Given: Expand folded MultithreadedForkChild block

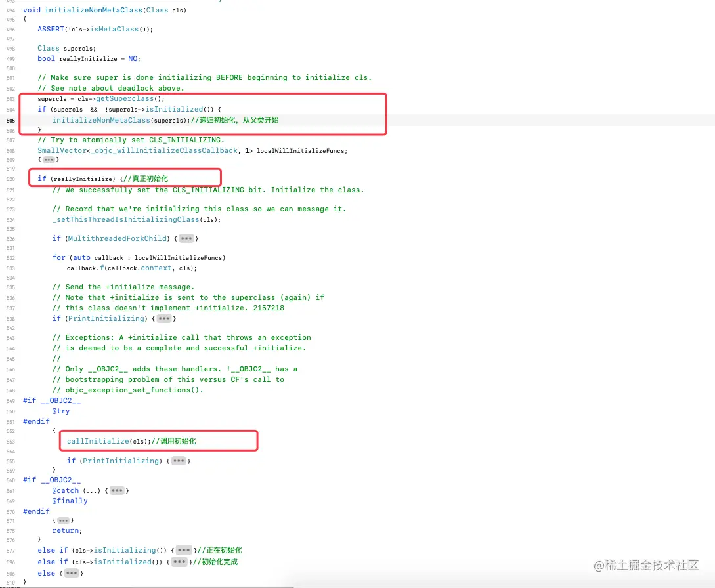Looking at the screenshot, I should pos(186,238).
